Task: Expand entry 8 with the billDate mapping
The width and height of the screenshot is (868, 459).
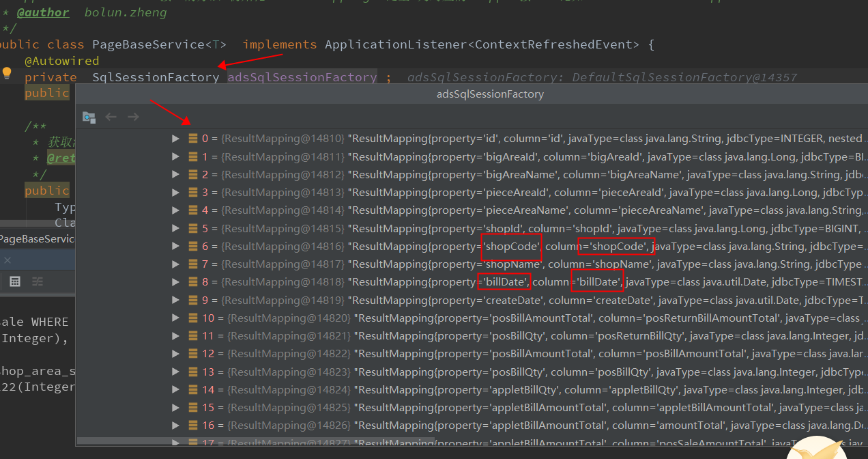Action: click(x=175, y=281)
